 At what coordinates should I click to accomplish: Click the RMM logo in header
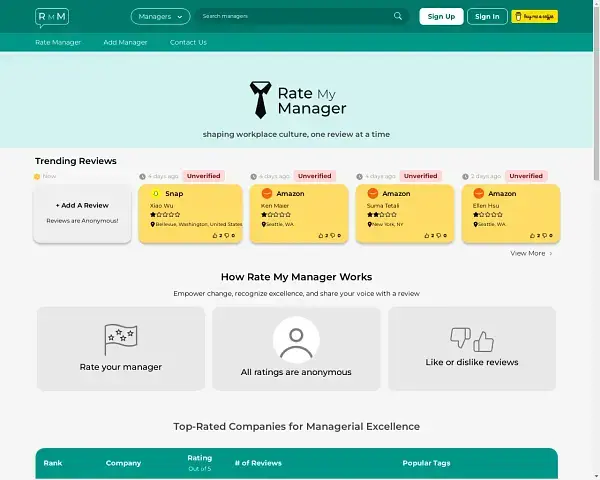pyautogui.click(x=52, y=16)
